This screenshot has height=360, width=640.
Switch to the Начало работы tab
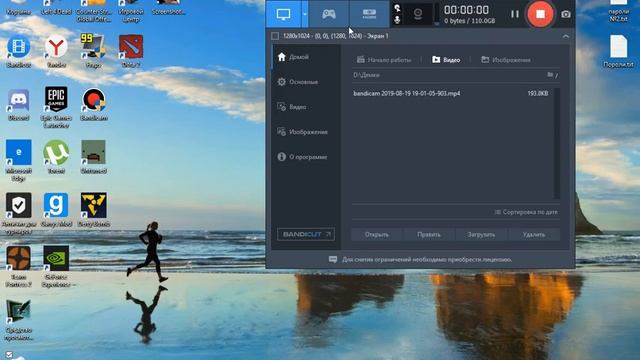(384, 60)
